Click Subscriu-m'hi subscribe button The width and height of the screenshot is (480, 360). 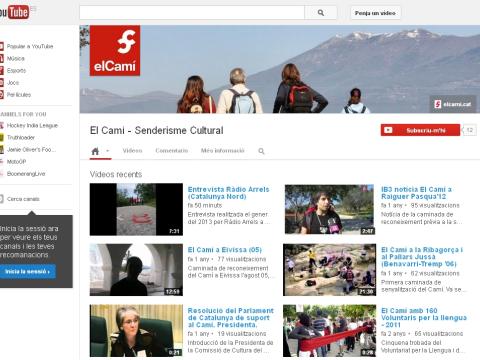(x=420, y=130)
